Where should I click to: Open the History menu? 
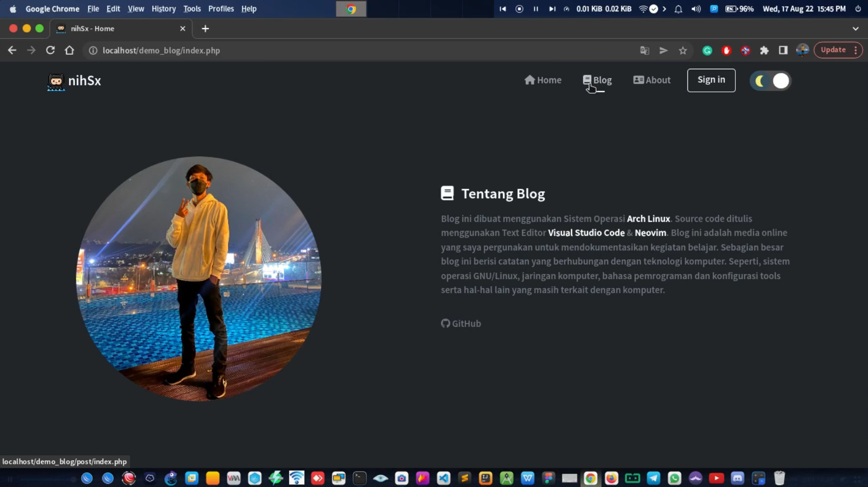[163, 9]
